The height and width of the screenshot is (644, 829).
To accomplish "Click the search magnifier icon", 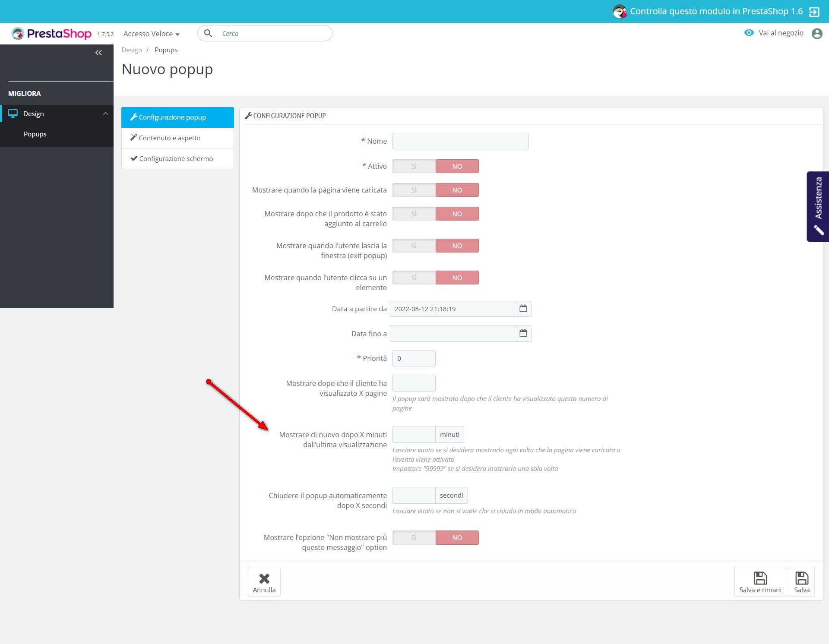I will pos(208,33).
